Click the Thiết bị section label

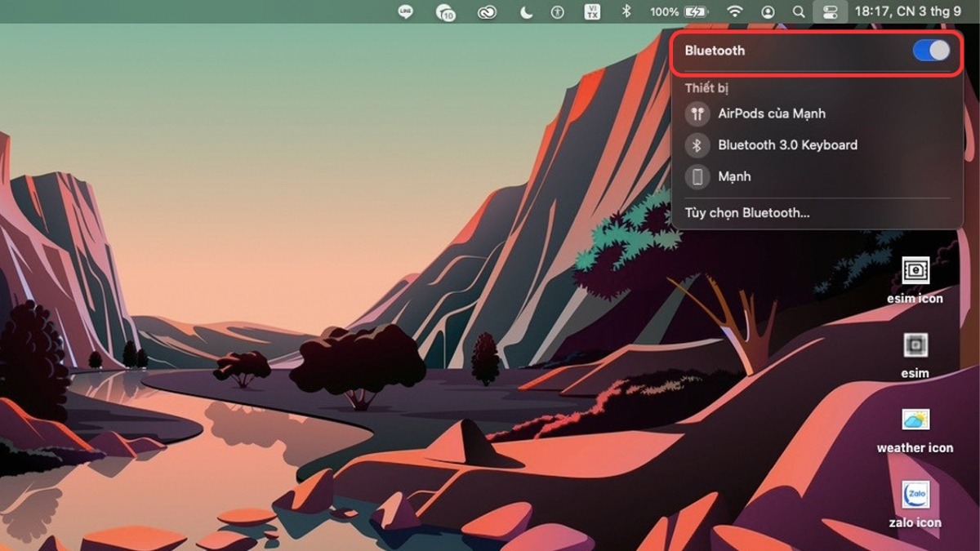click(706, 87)
